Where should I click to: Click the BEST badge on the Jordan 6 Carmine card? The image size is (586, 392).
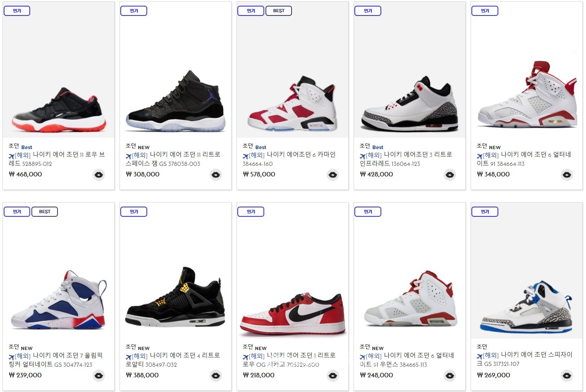(x=279, y=11)
